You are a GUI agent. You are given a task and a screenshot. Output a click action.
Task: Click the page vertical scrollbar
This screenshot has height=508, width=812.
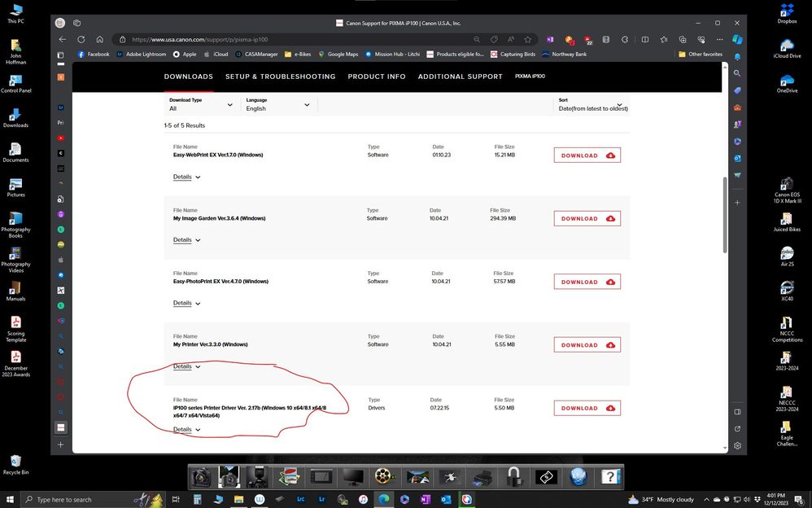(724, 214)
